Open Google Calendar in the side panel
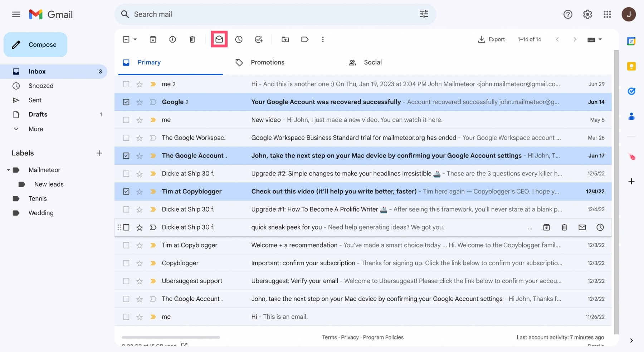 pos(632,41)
